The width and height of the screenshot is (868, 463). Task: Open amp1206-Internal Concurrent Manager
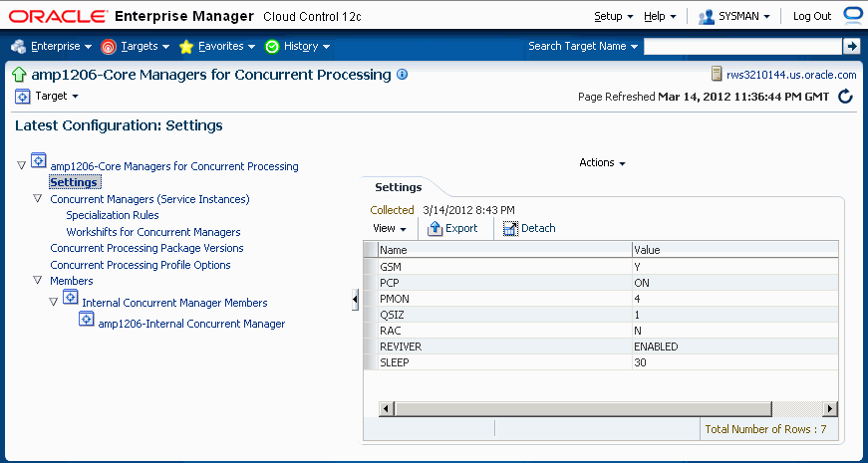click(x=191, y=325)
